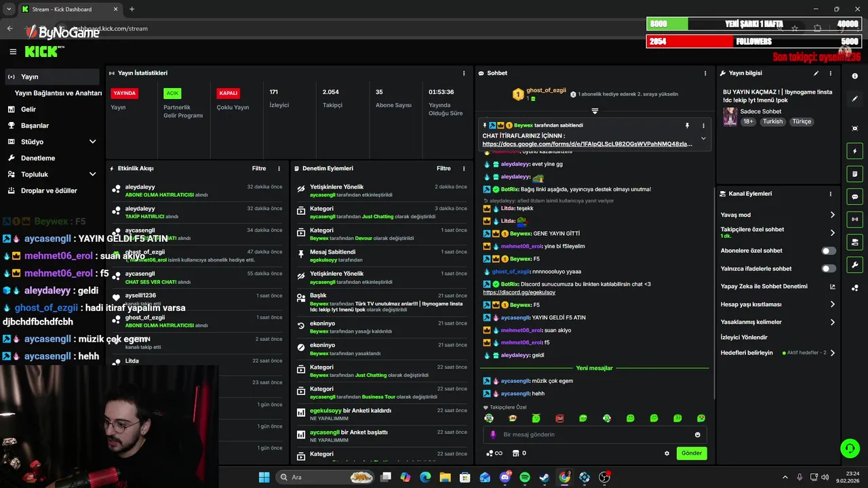Click the info icon in the right sidebar
This screenshot has width=868, height=488.
854,77
